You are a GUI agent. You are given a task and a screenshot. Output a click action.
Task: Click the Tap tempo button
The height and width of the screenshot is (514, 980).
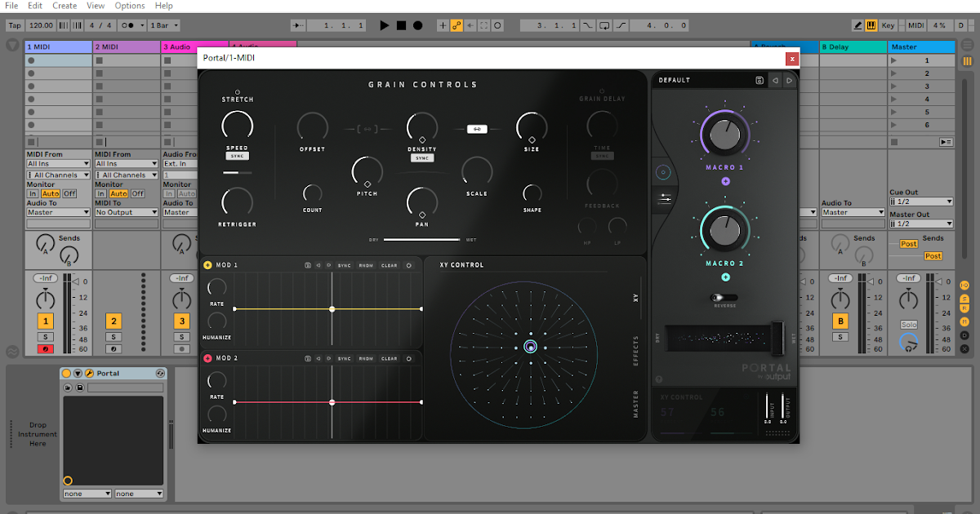[15, 25]
